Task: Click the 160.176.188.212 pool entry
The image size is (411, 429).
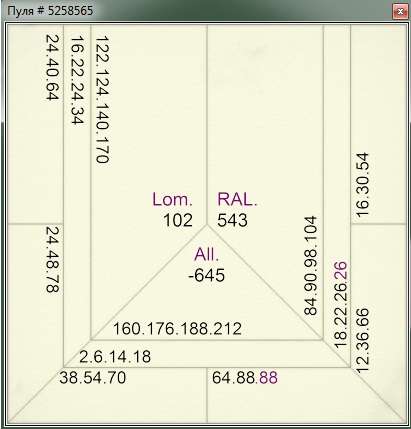Action: 177,329
